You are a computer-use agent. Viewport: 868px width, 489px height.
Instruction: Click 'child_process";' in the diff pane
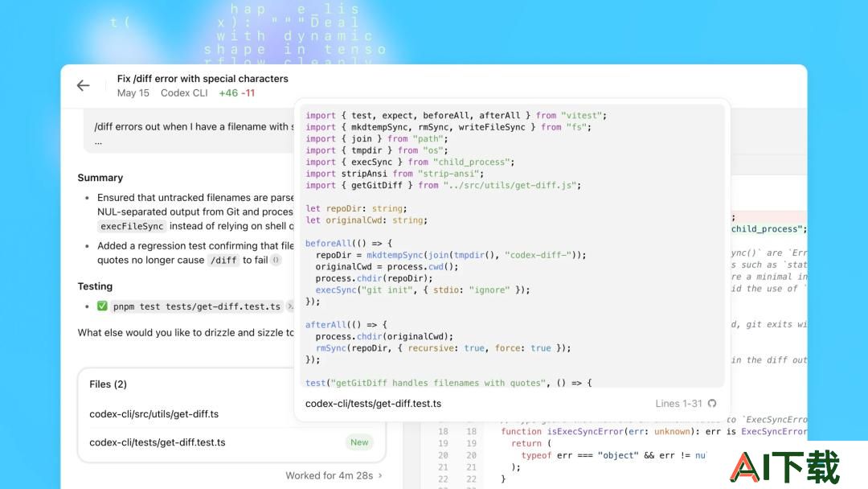click(769, 228)
